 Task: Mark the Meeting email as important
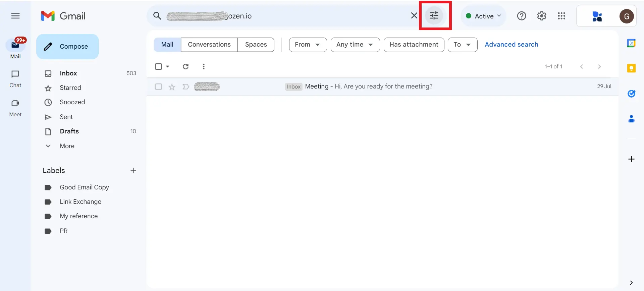185,87
